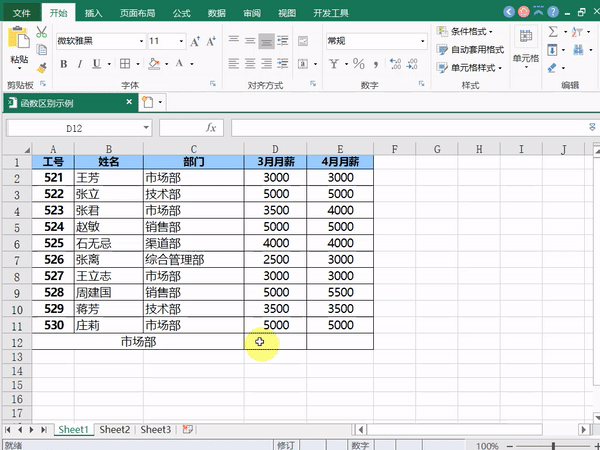Open 自动套用格式 table format button
Viewport: 600px width, 450px height.
coord(470,49)
